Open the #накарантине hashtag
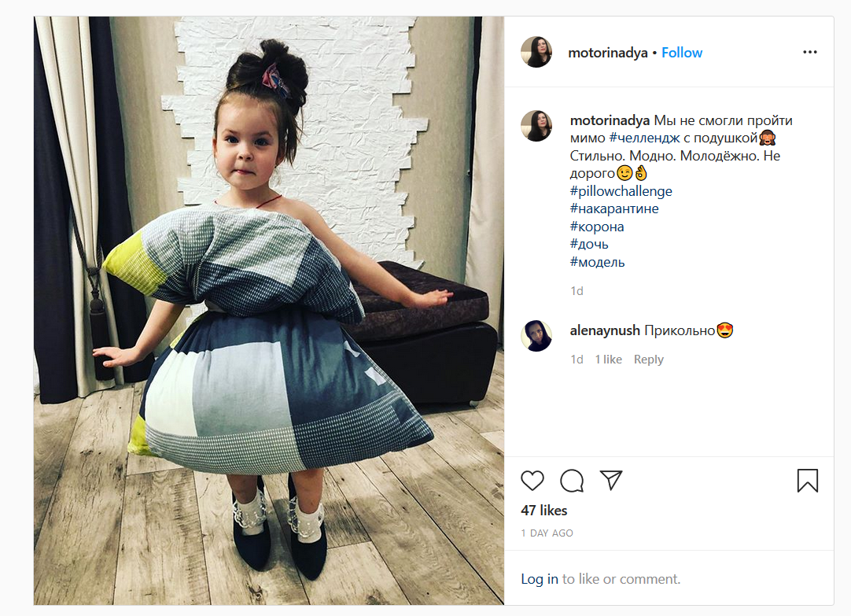 tap(614, 208)
